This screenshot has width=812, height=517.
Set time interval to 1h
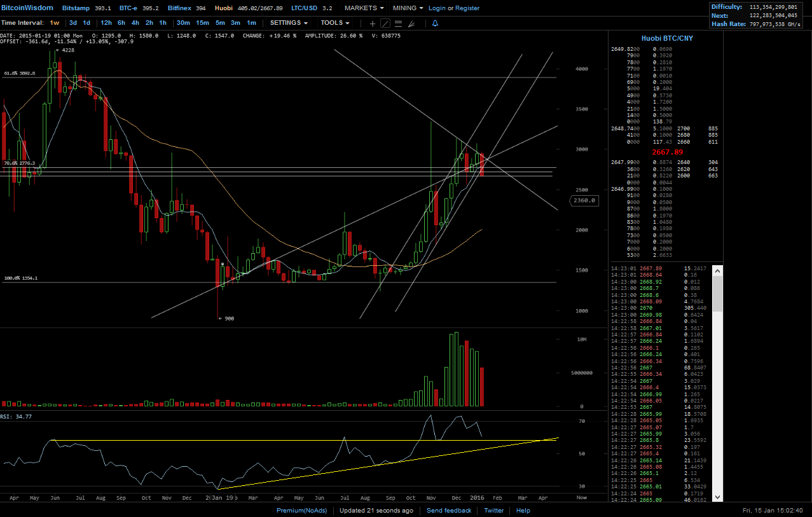[x=163, y=23]
